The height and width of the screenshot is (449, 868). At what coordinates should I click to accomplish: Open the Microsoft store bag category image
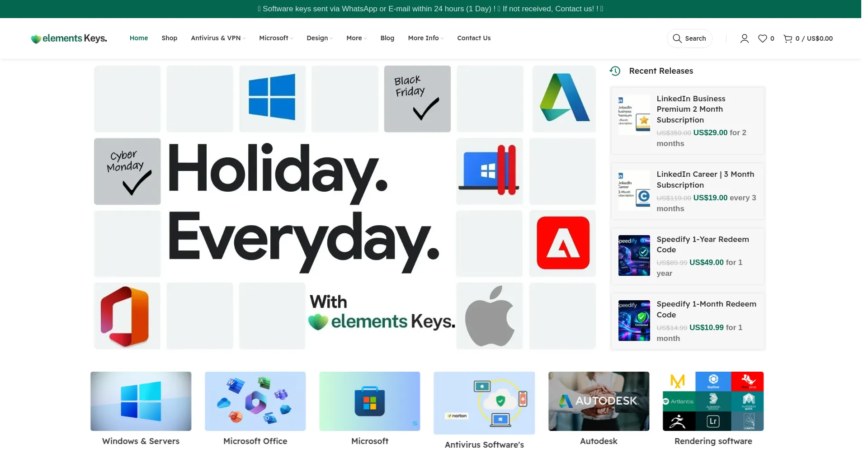[x=370, y=401]
